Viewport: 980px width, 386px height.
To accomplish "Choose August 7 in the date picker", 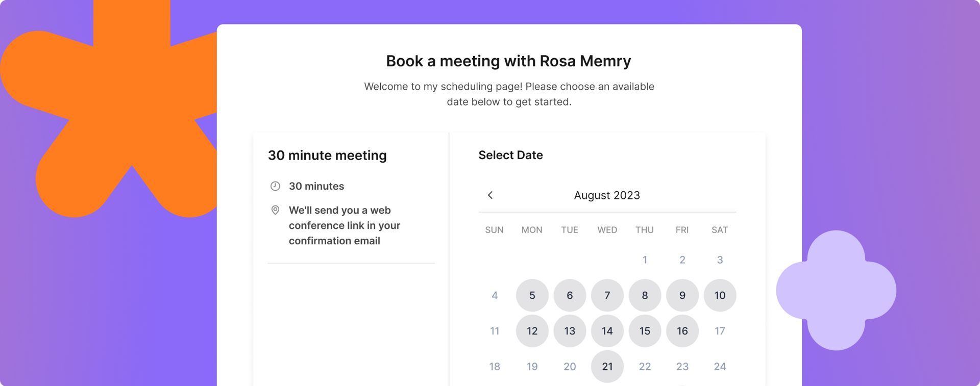I will click(x=607, y=295).
